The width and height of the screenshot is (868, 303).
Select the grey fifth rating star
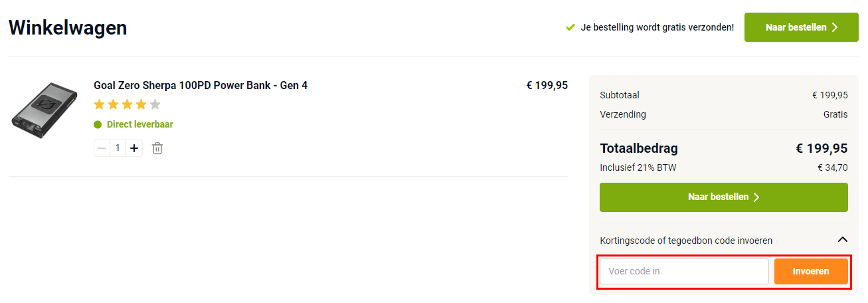[x=155, y=104]
